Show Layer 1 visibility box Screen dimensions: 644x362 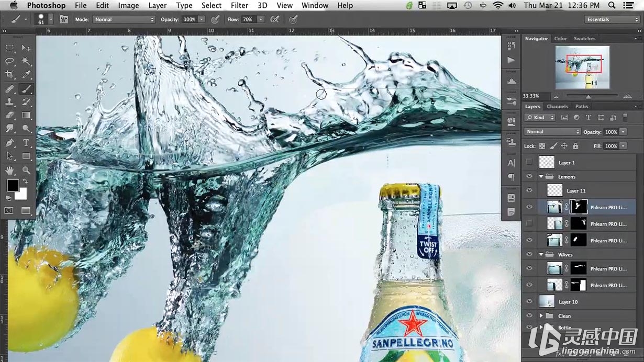click(x=529, y=163)
